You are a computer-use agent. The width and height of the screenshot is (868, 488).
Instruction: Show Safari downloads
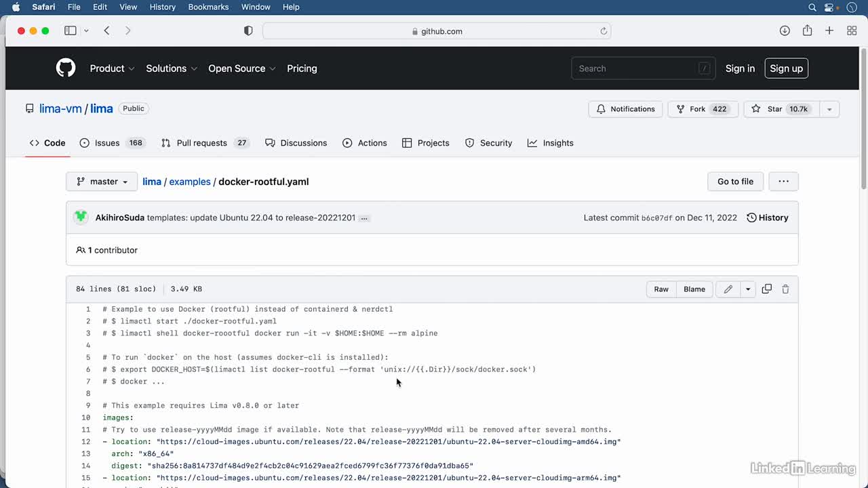785,30
